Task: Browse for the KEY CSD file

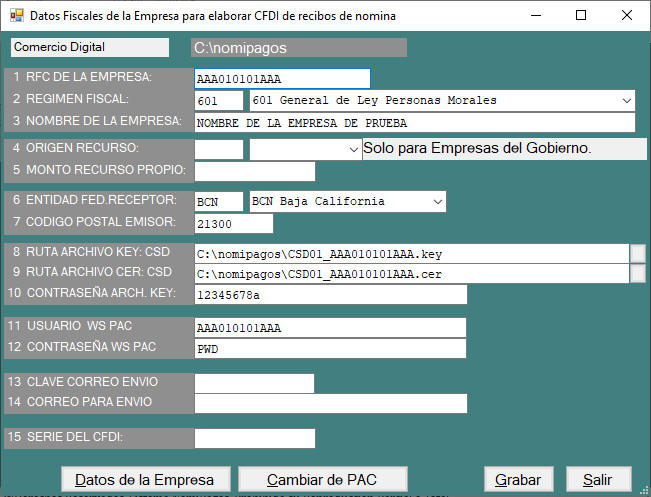Action: coord(637,254)
